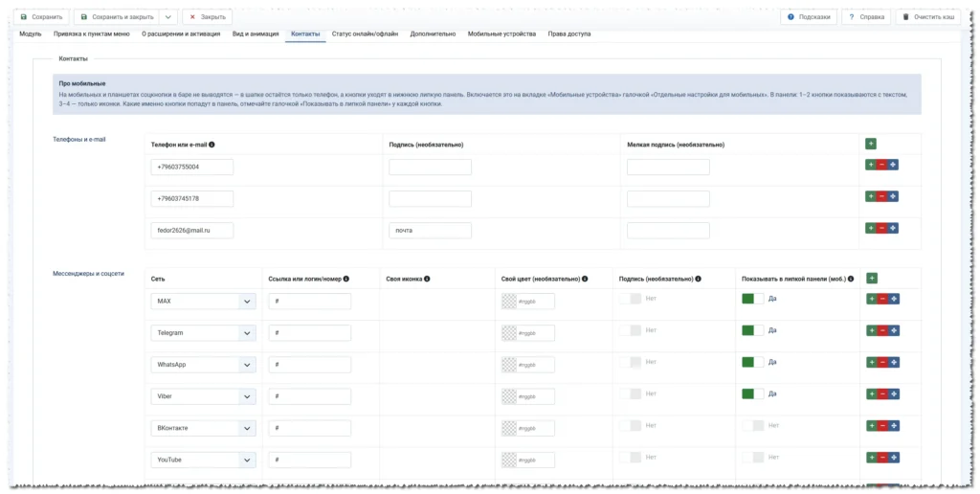Remove the MAX messenger row
The height and width of the screenshot is (494, 980).
tap(883, 299)
